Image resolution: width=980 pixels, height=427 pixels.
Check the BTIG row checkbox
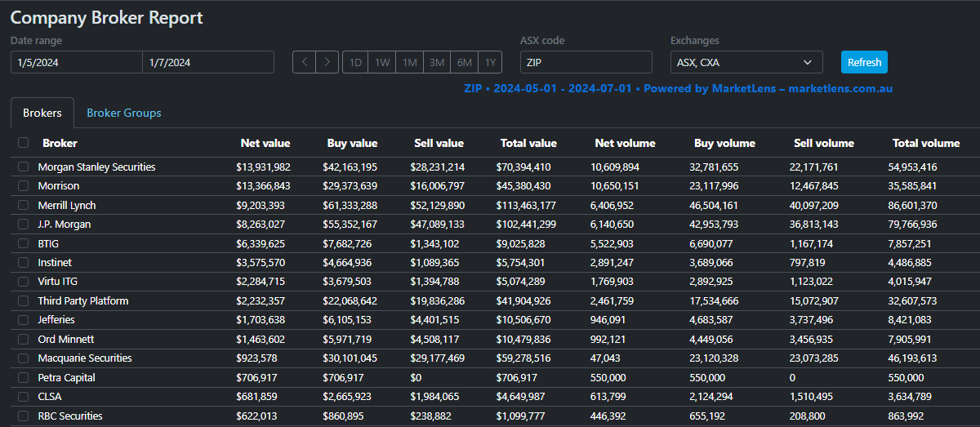tap(23, 243)
